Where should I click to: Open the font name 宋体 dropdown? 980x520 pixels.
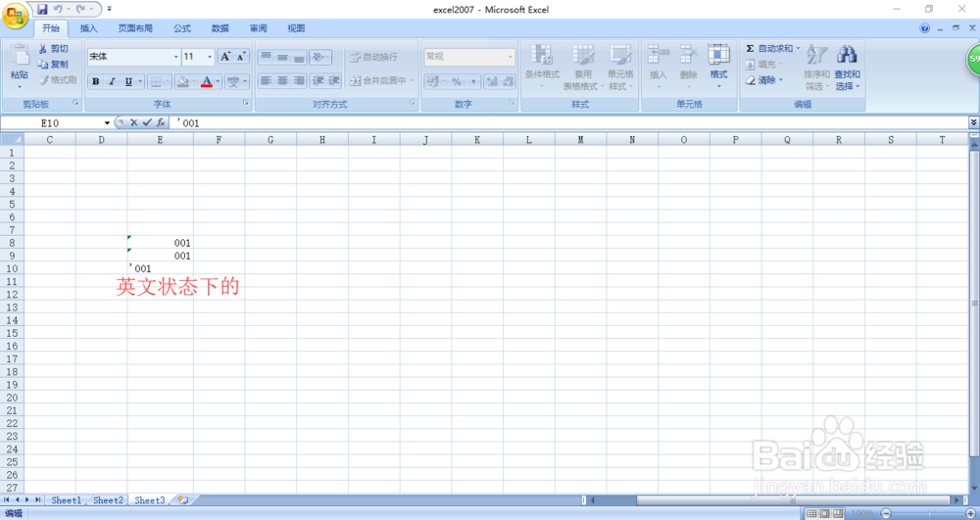(x=175, y=57)
